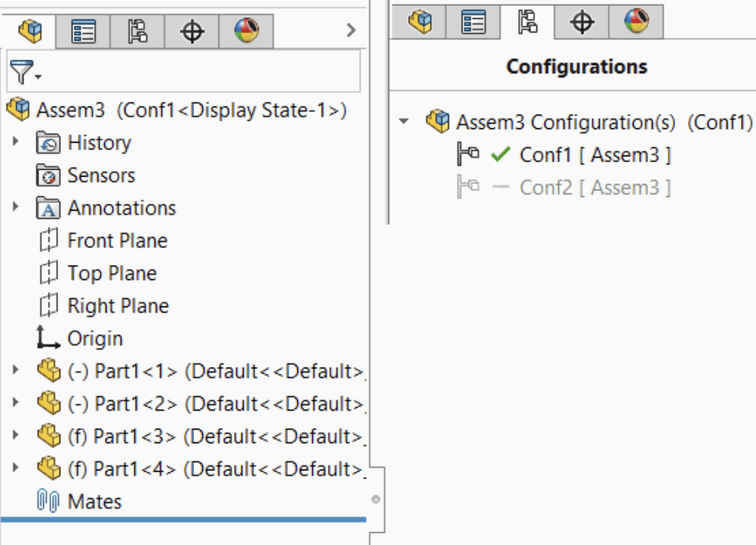Image resolution: width=756 pixels, height=545 pixels.
Task: Select (f) Part1<4> component row
Action: point(217,469)
